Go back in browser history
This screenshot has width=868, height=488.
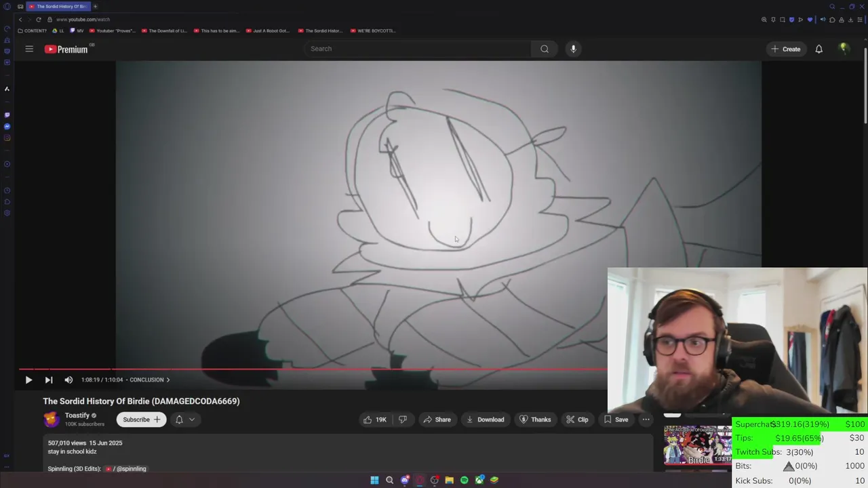tap(20, 20)
